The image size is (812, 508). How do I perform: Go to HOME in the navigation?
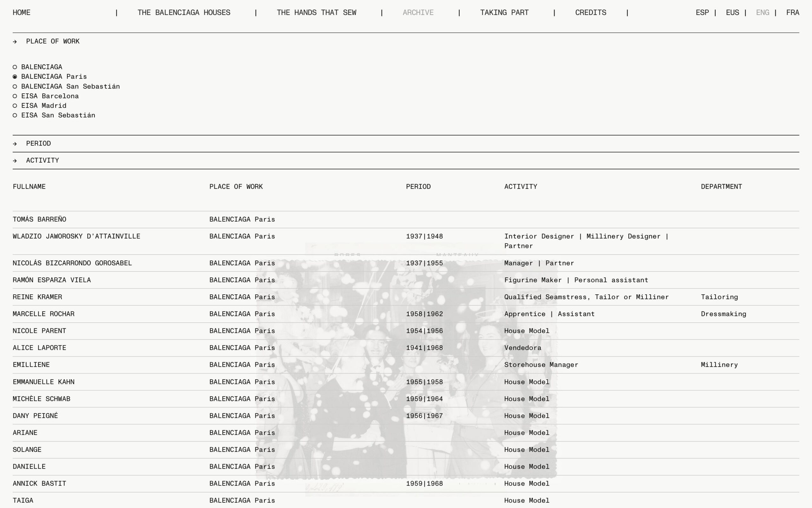pyautogui.click(x=22, y=13)
